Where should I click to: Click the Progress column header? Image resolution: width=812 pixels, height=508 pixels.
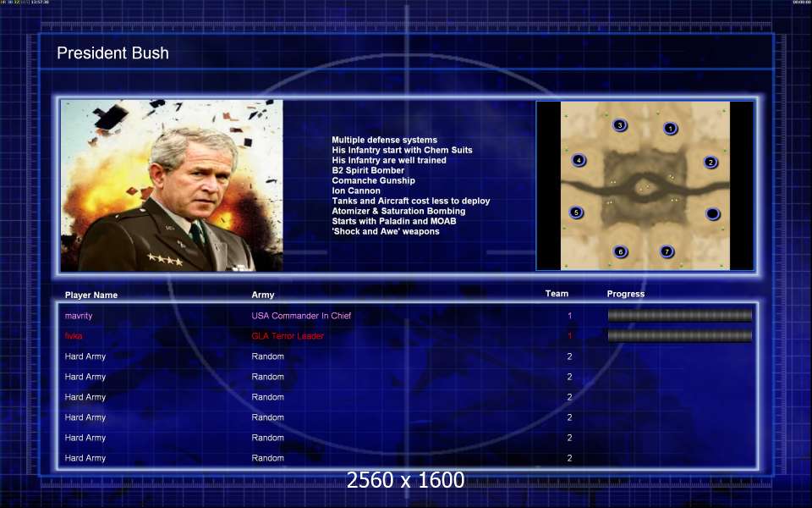pos(626,294)
